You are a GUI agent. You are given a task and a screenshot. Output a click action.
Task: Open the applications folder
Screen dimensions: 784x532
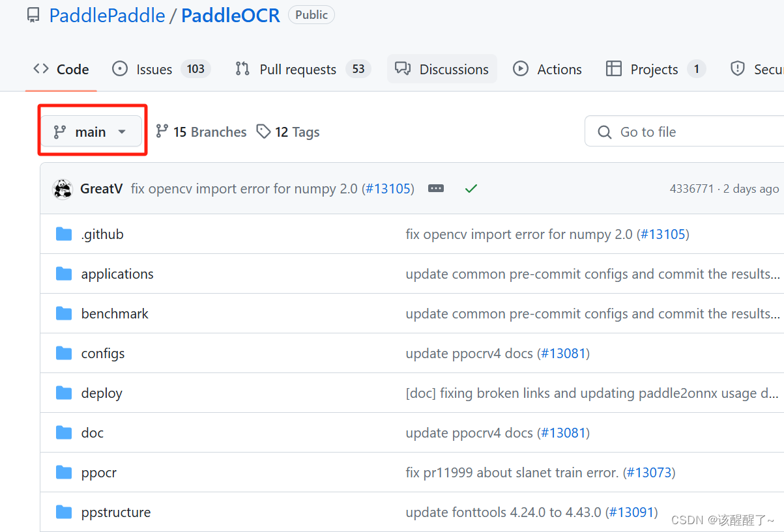117,274
